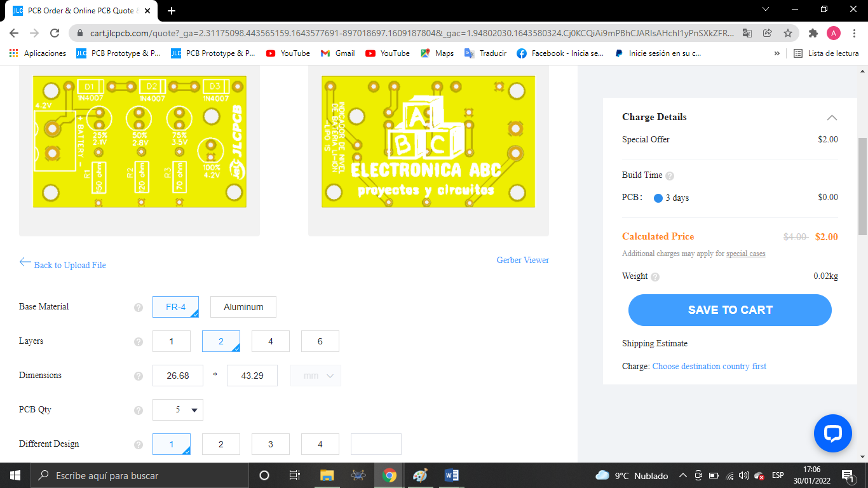Click the PCB bottom side preview thumbnail
The image size is (868, 488).
[x=428, y=141]
